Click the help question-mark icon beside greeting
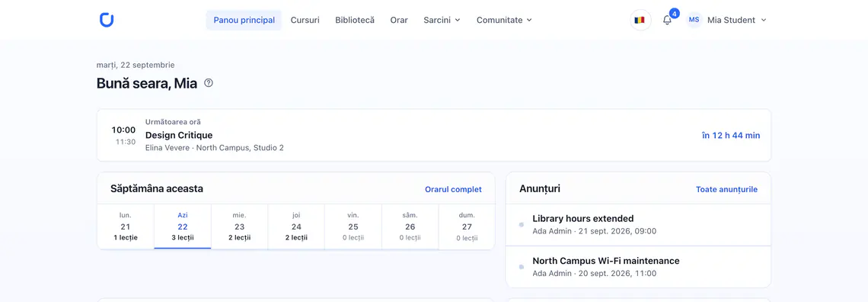 pos(208,83)
